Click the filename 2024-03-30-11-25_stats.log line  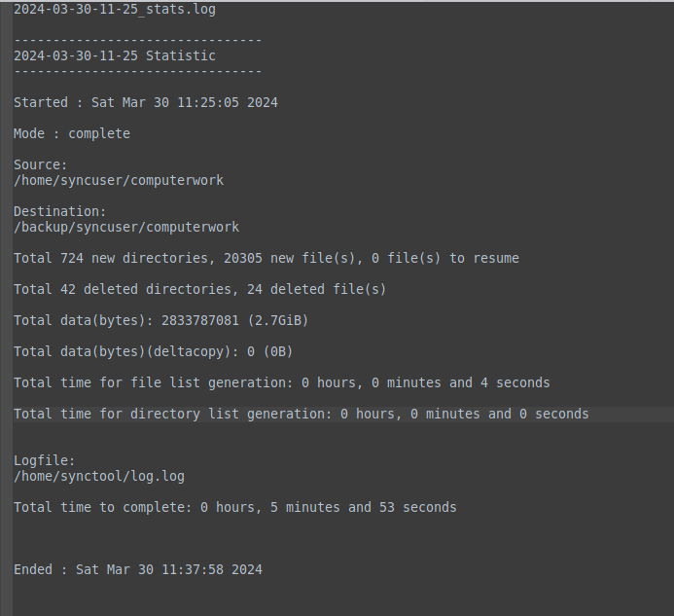115,9
